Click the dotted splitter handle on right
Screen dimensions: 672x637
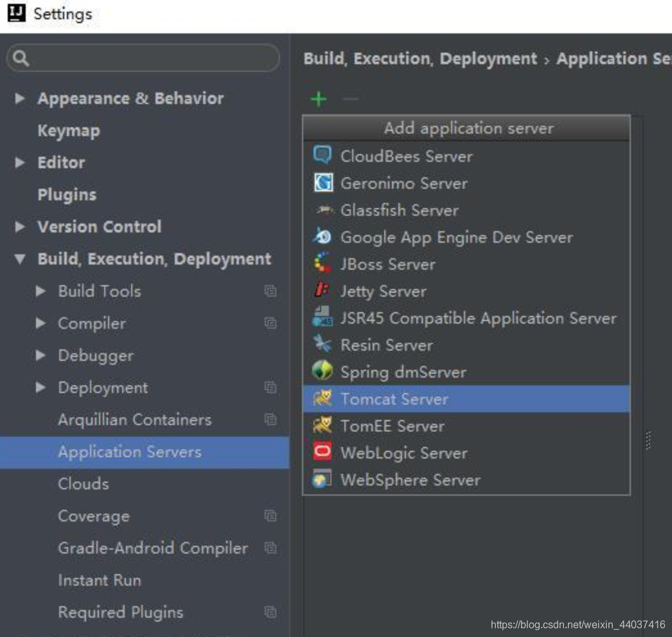[648, 440]
